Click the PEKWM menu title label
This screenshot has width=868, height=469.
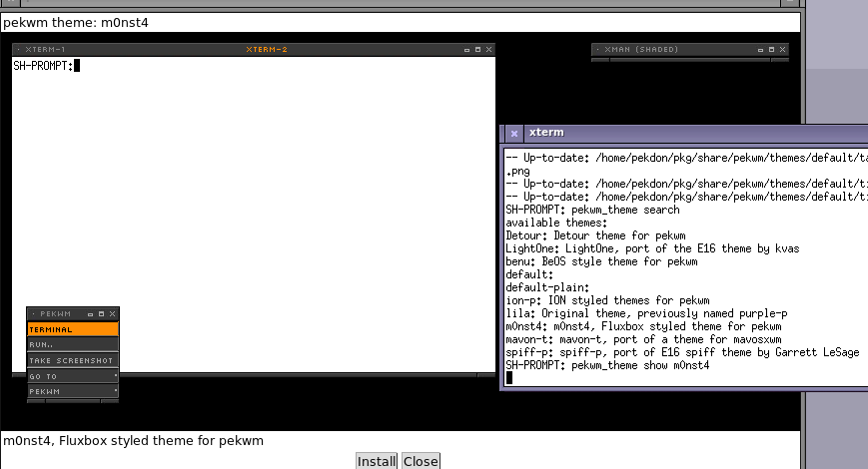tap(55, 314)
